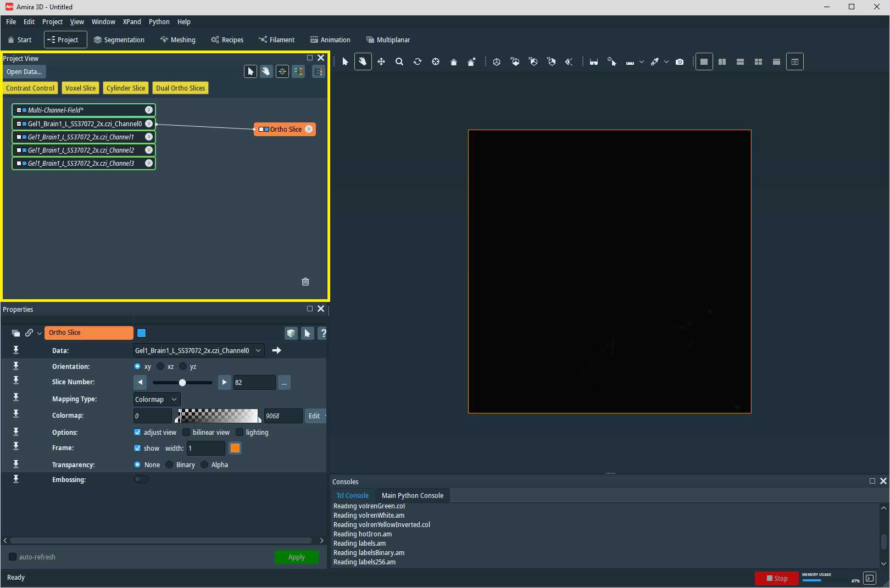The width and height of the screenshot is (890, 588).
Task: Switch to the Segmentation workroom tab
Action: click(119, 40)
